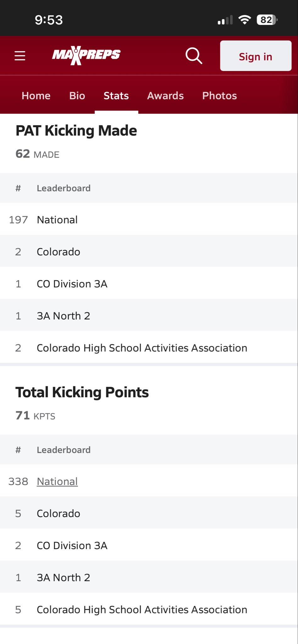Select CO Division 3A under PAT Kicking Made

click(72, 284)
